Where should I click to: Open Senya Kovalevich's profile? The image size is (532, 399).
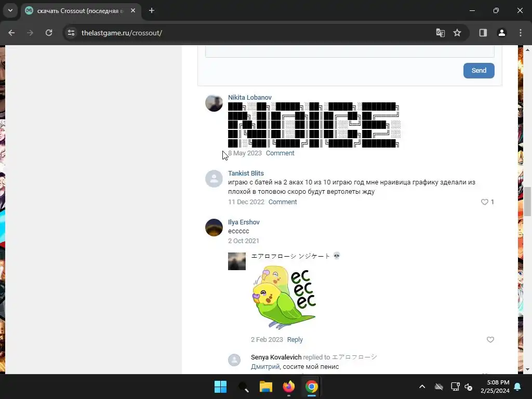tap(276, 357)
